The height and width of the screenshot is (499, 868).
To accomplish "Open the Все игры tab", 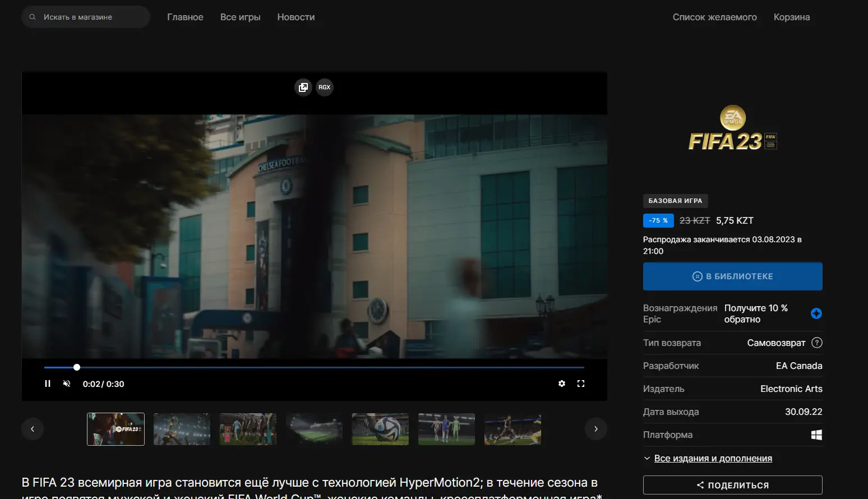I will click(x=240, y=17).
